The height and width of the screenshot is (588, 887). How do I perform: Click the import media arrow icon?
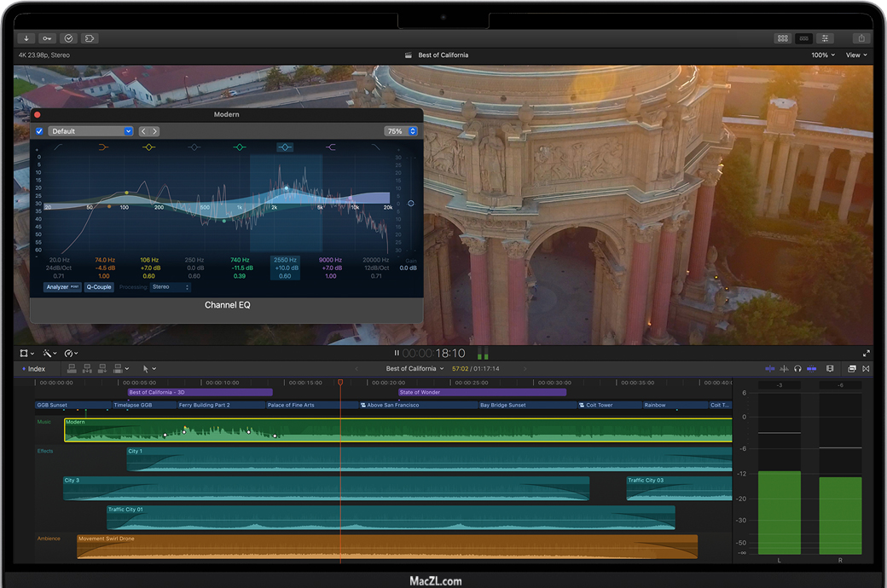pyautogui.click(x=26, y=38)
